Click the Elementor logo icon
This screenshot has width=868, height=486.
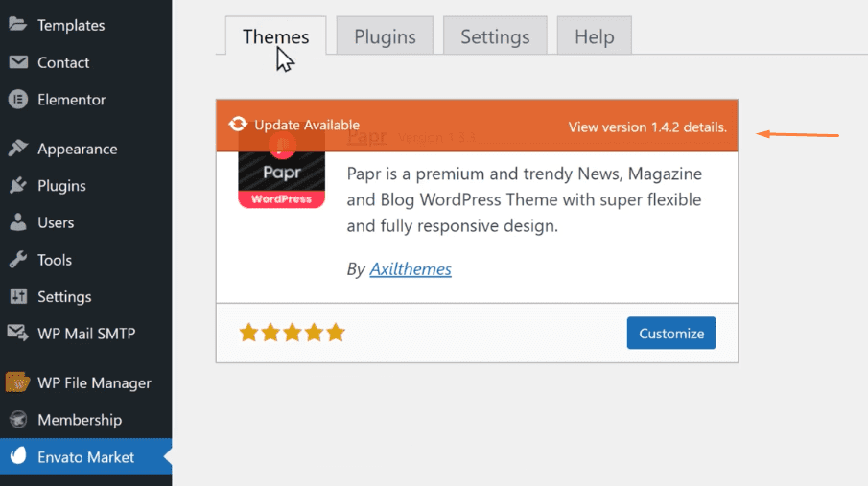point(18,99)
